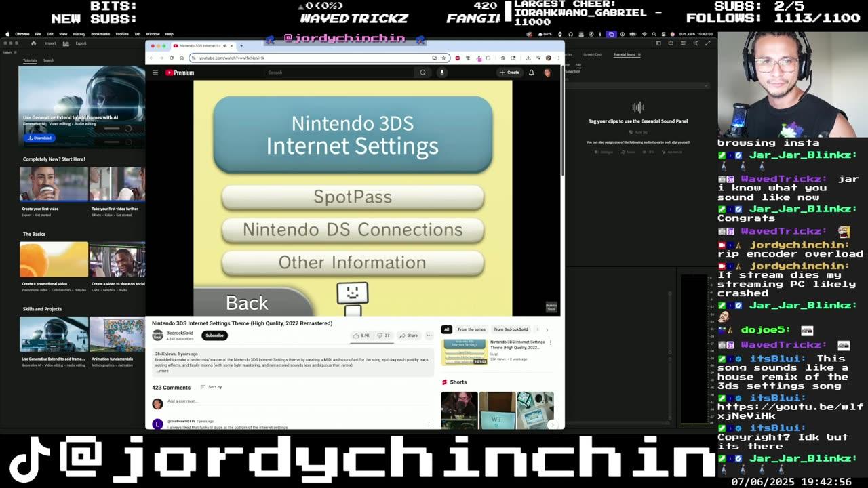The width and height of the screenshot is (868, 488).
Task: Open a new Chrome tab
Action: tap(241, 46)
